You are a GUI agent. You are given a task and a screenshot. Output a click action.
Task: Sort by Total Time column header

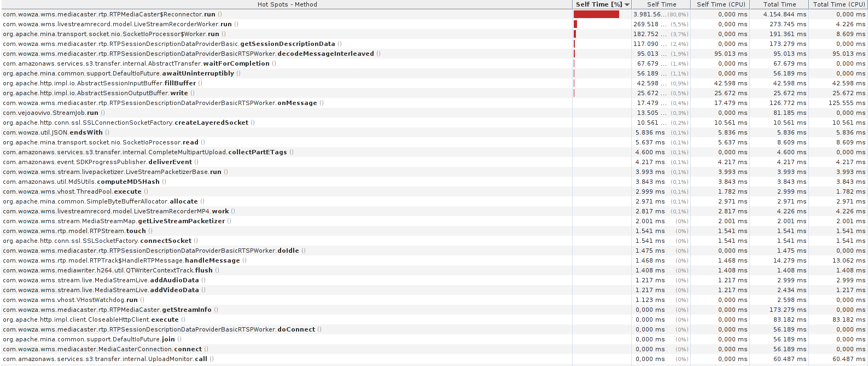(779, 4)
